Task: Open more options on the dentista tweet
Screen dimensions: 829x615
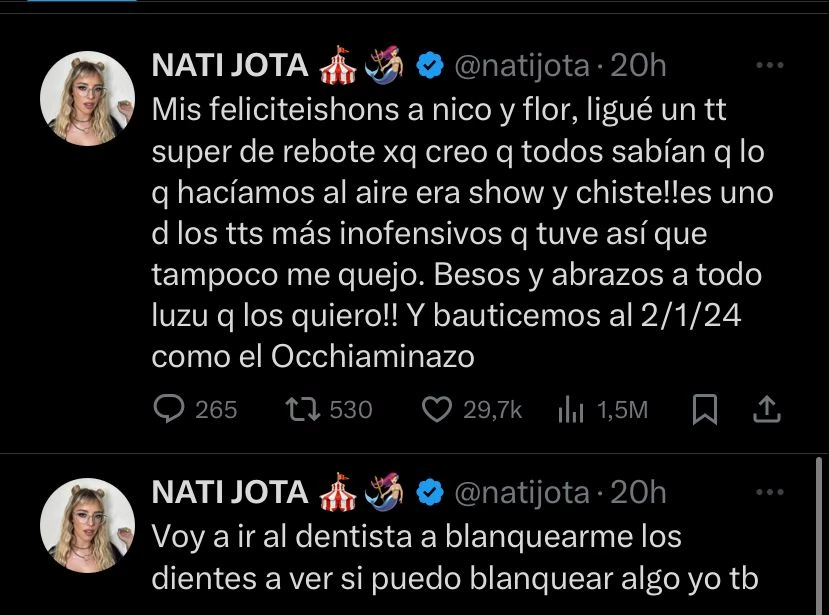Action: click(769, 492)
